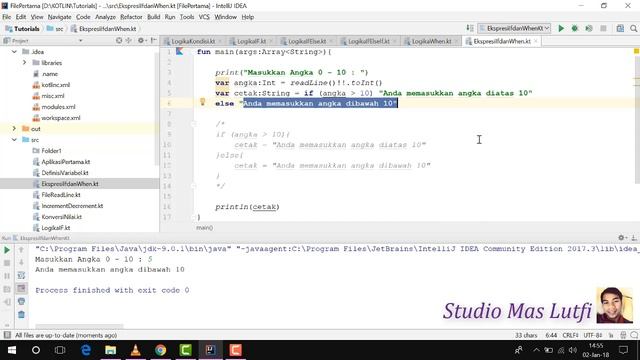640x360 pixels.
Task: Open the Refactor menu
Action: coord(131,17)
